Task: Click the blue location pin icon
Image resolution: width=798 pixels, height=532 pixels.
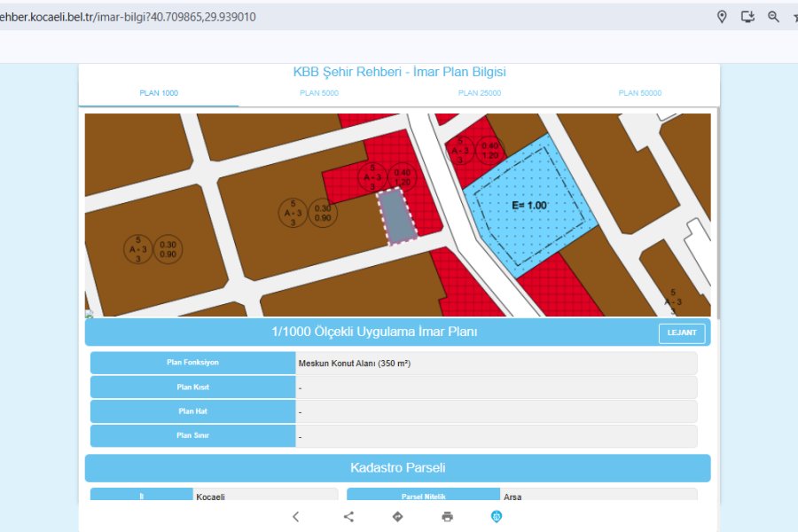Action: (x=497, y=517)
